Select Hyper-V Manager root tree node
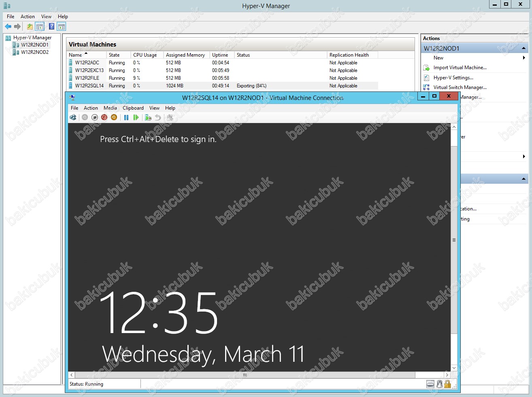This screenshot has height=397, width=532. (32, 38)
